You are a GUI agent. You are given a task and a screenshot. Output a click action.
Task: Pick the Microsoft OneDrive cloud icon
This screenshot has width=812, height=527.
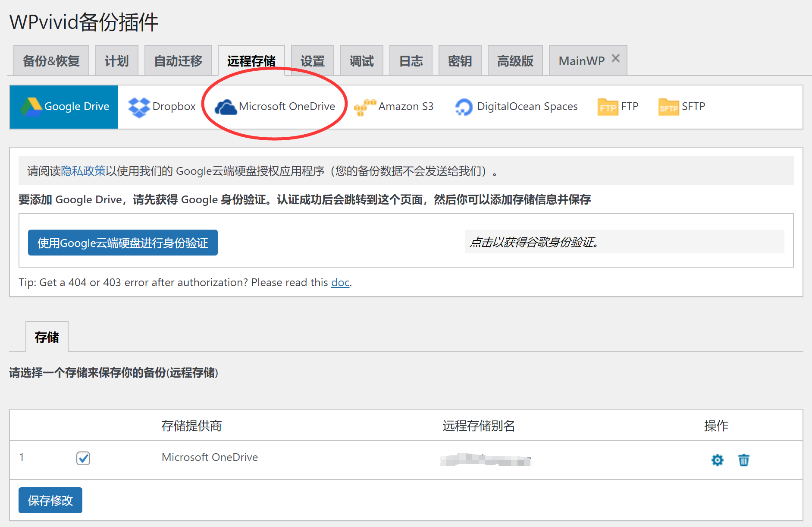pyautogui.click(x=226, y=107)
